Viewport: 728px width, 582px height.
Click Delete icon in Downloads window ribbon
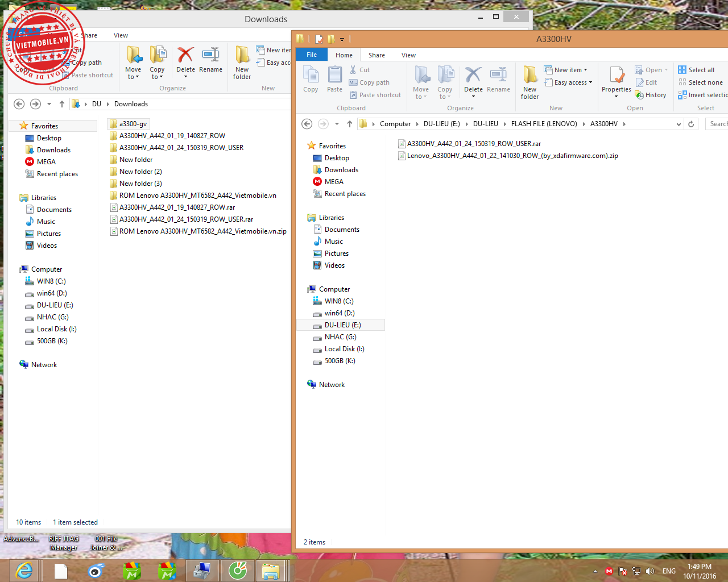[185, 59]
